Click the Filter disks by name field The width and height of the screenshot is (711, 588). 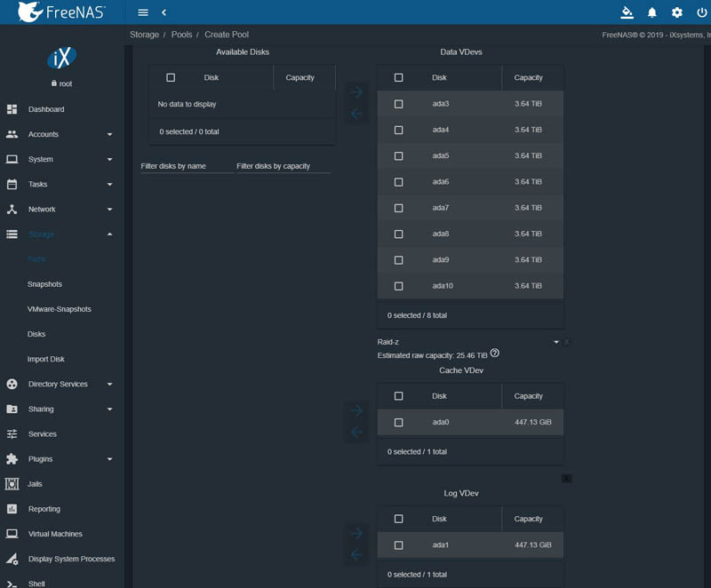[187, 166]
